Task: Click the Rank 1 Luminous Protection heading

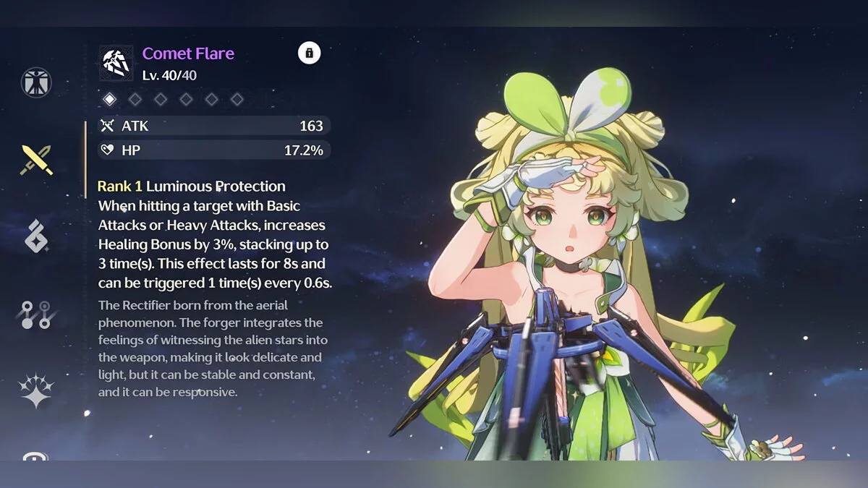Action: (192, 187)
